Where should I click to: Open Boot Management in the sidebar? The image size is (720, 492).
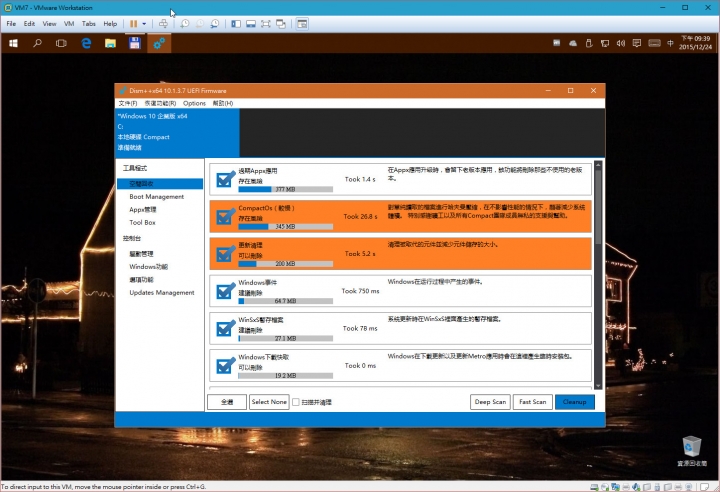click(x=157, y=197)
